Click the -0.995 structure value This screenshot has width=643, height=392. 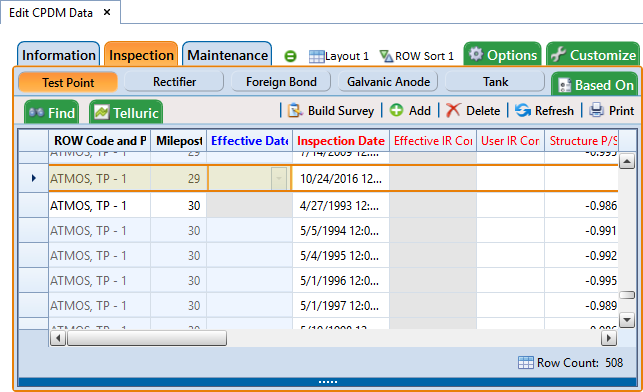tap(601, 280)
